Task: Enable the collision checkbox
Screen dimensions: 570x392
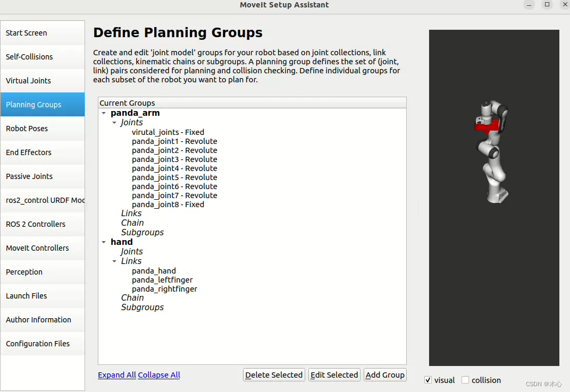Action: click(465, 380)
